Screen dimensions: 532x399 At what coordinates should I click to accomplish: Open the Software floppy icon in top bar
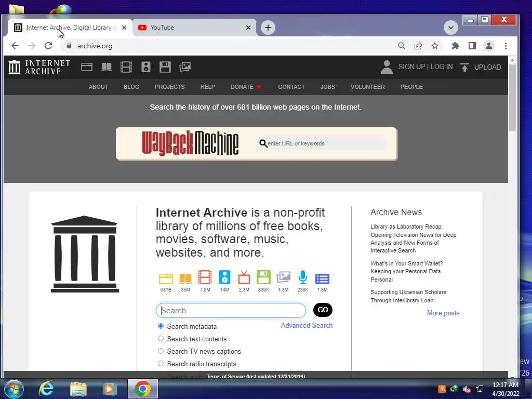point(165,67)
